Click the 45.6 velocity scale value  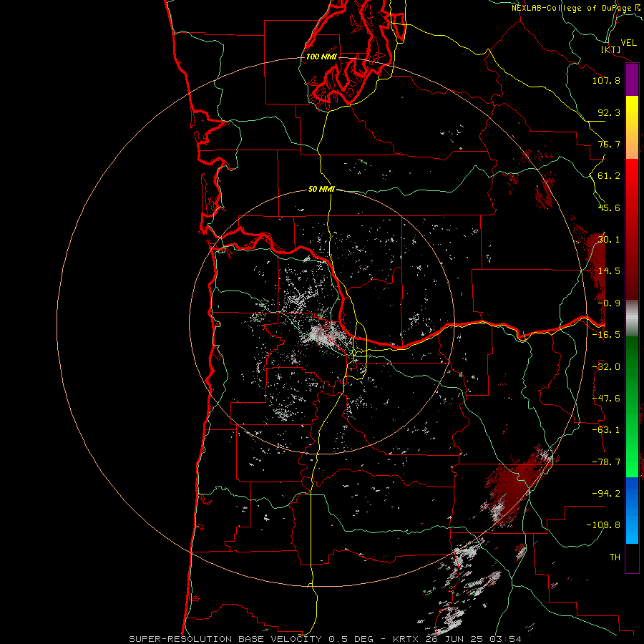click(609, 208)
